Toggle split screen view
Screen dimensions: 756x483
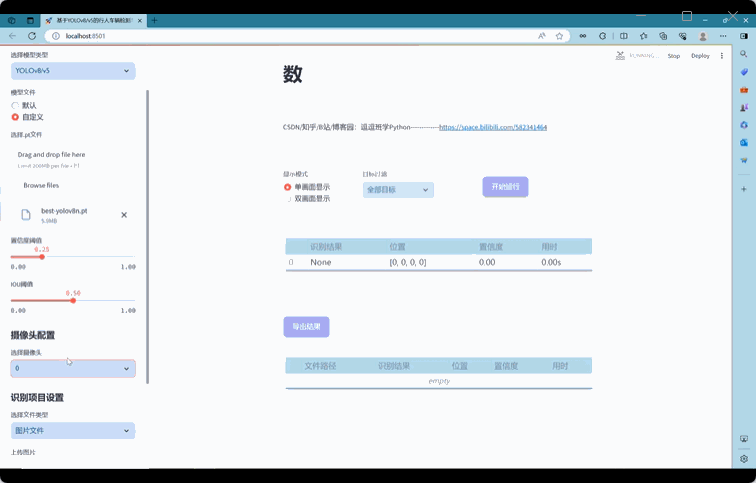tap(623, 36)
